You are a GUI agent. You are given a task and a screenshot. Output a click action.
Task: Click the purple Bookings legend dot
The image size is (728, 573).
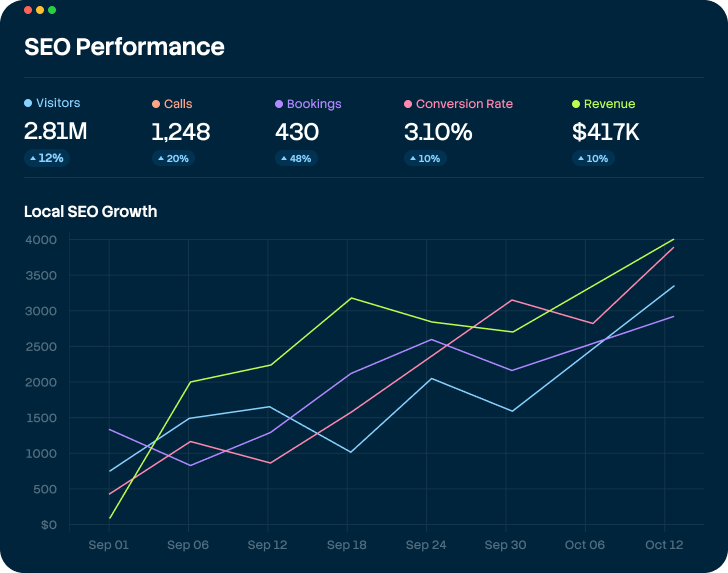point(279,104)
